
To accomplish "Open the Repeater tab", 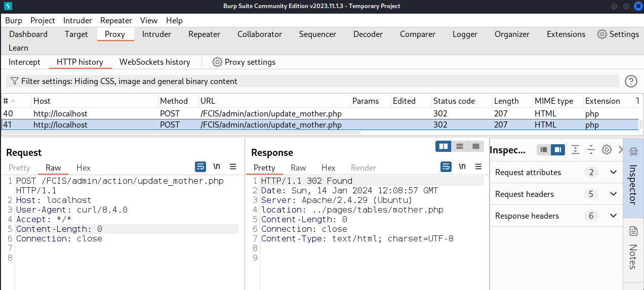I will pyautogui.click(x=204, y=34).
